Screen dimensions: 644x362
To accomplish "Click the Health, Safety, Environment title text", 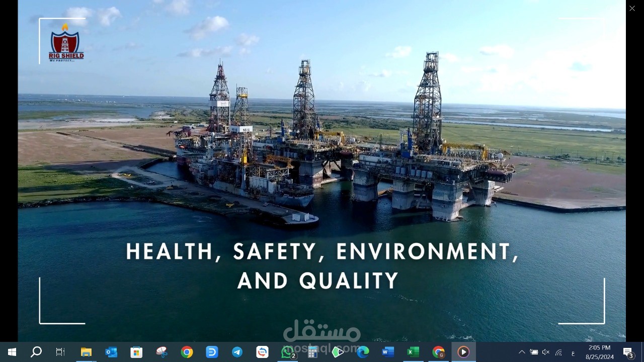I will tap(322, 266).
